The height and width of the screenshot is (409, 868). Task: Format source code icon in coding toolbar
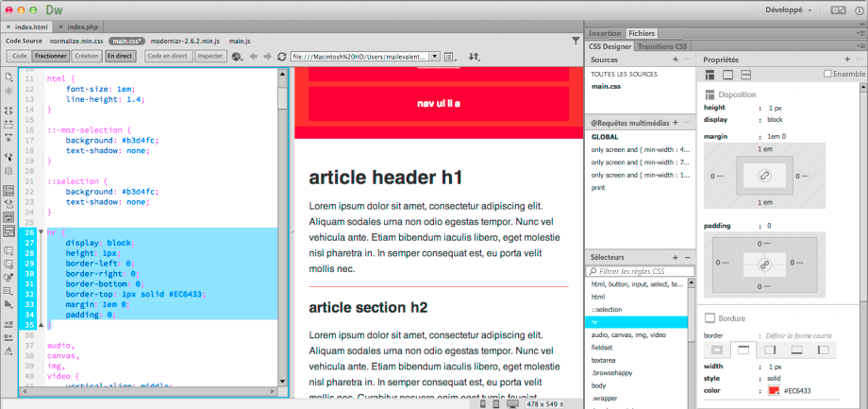click(8, 350)
